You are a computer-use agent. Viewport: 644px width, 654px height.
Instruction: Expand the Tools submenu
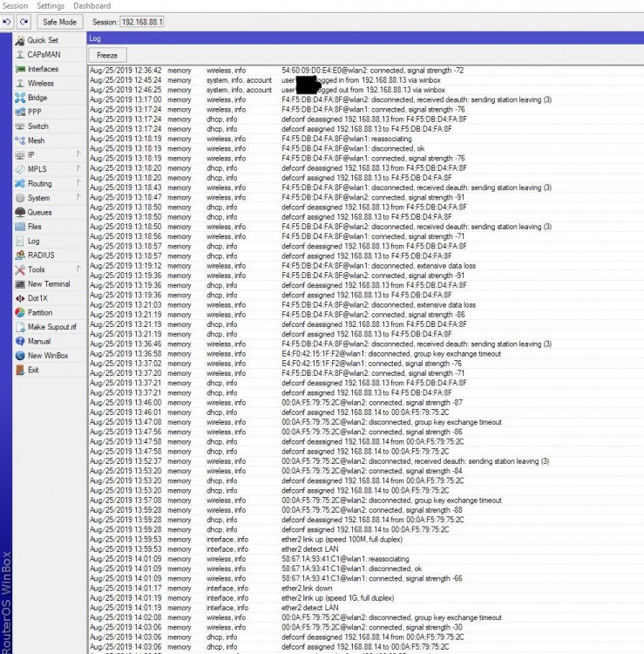tap(36, 269)
